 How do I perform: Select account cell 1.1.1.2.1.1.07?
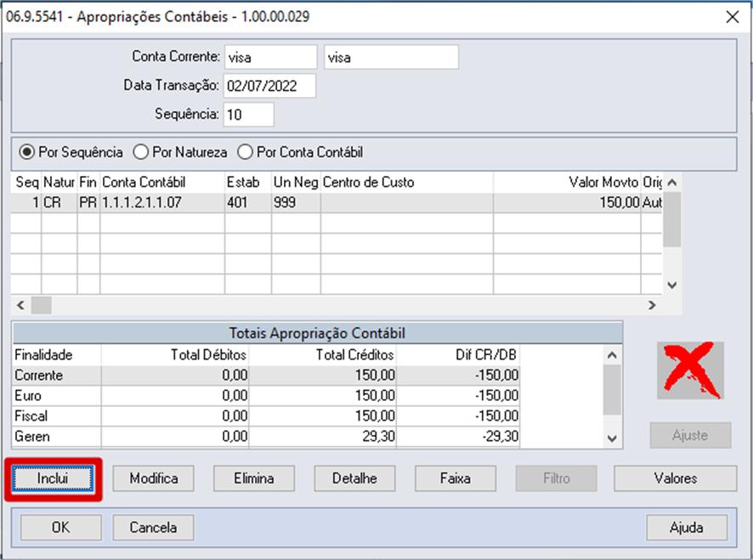tap(162, 203)
